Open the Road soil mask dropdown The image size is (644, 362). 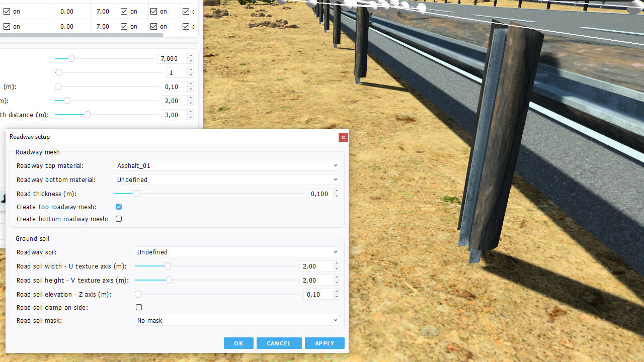click(237, 320)
